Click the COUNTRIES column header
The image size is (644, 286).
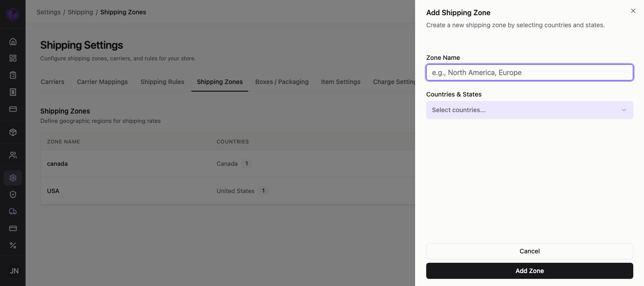coord(233,142)
